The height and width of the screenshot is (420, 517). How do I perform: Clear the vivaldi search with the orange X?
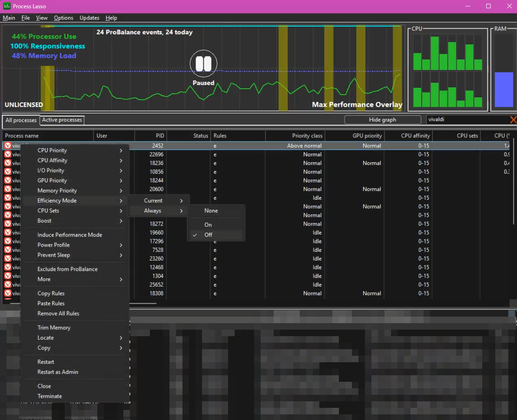pos(513,119)
